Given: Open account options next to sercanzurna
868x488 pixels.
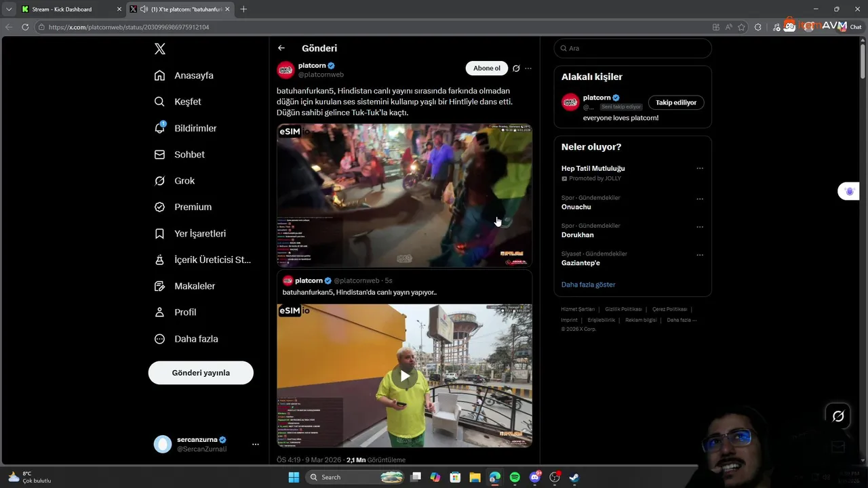Looking at the screenshot, I should (256, 444).
